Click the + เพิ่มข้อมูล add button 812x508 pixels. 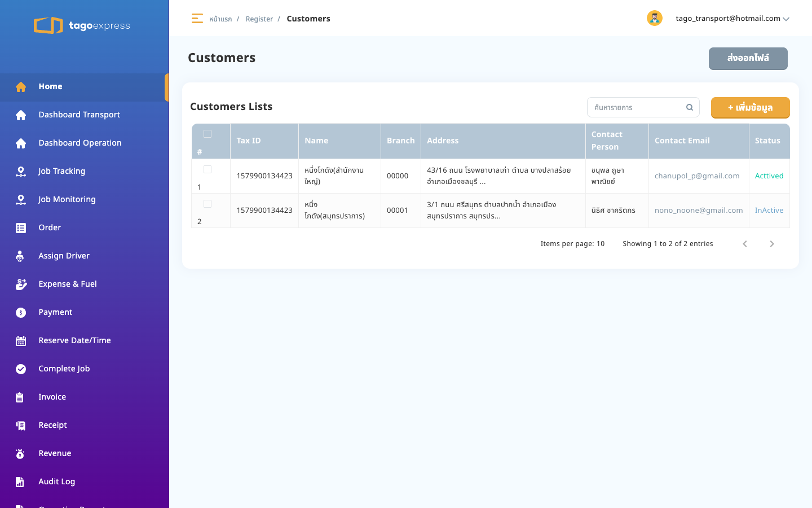[750, 107]
